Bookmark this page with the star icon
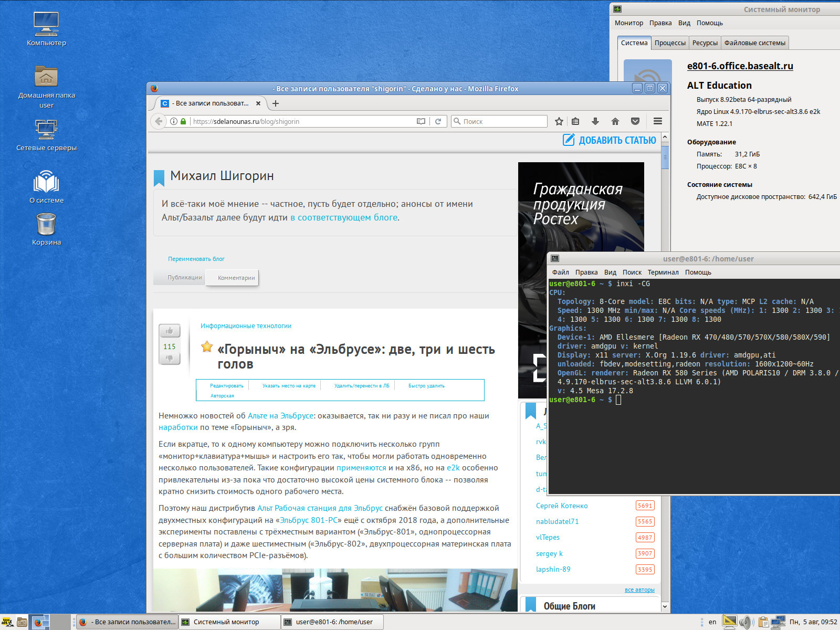The image size is (840, 630). point(559,121)
